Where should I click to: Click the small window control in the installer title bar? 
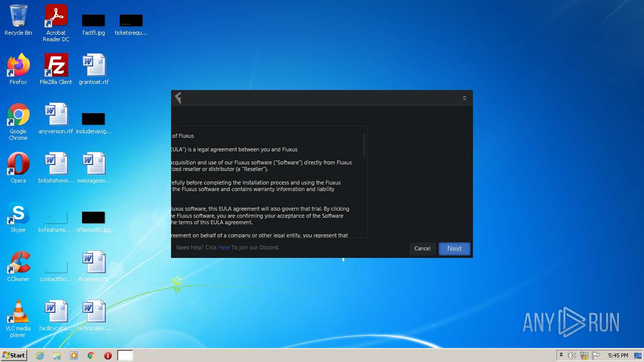click(x=464, y=98)
